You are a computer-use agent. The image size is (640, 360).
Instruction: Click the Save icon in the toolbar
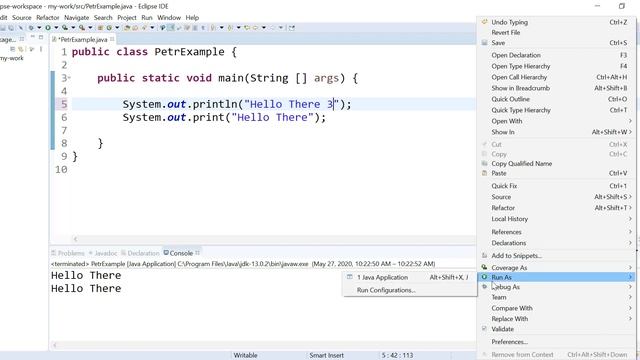point(3,28)
